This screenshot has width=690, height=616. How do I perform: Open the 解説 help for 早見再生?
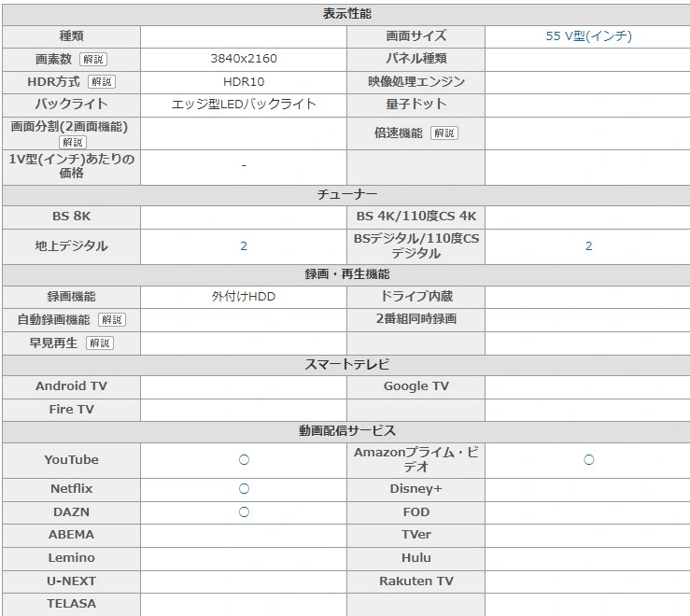point(99,343)
